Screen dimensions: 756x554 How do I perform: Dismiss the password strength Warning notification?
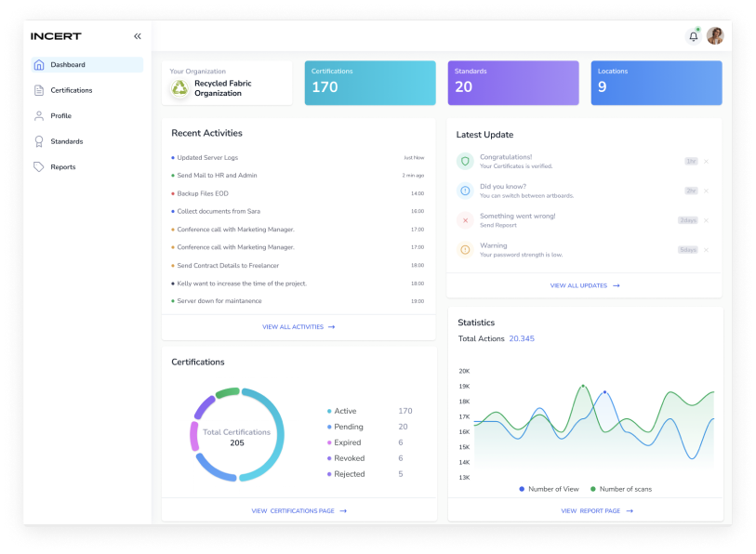(x=706, y=250)
